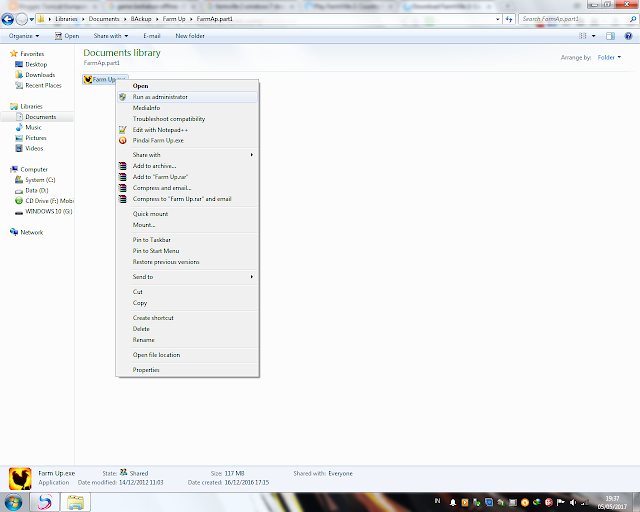
Task: Open the address bar history dropdown
Action: tap(497, 19)
